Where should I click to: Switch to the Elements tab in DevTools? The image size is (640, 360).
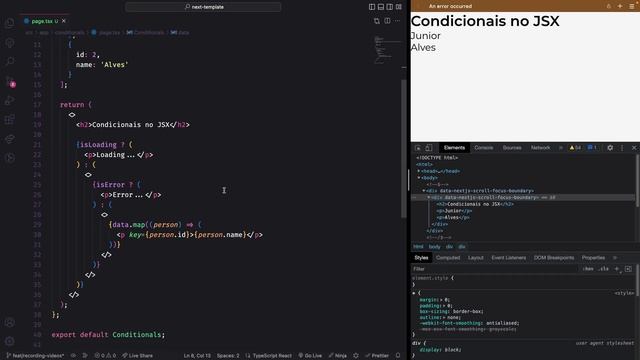(x=454, y=148)
